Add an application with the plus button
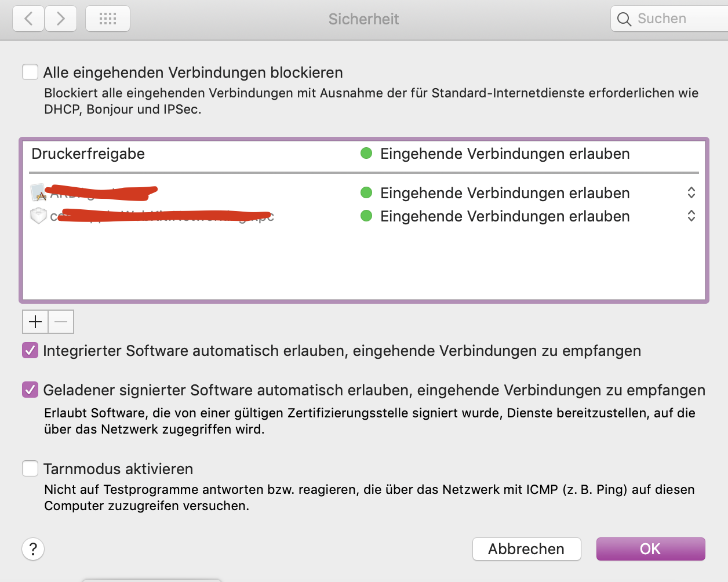Screen dimensions: 728x582 point(35,322)
